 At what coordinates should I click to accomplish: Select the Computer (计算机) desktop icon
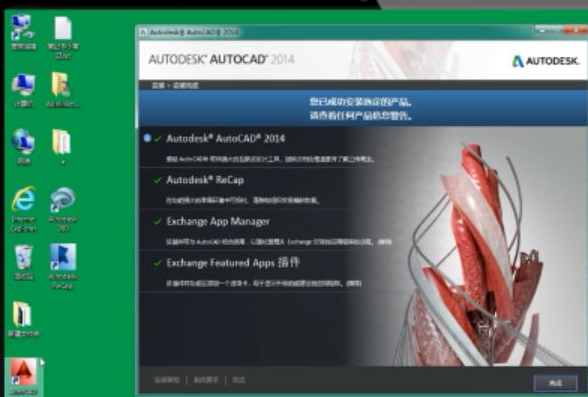(23, 90)
